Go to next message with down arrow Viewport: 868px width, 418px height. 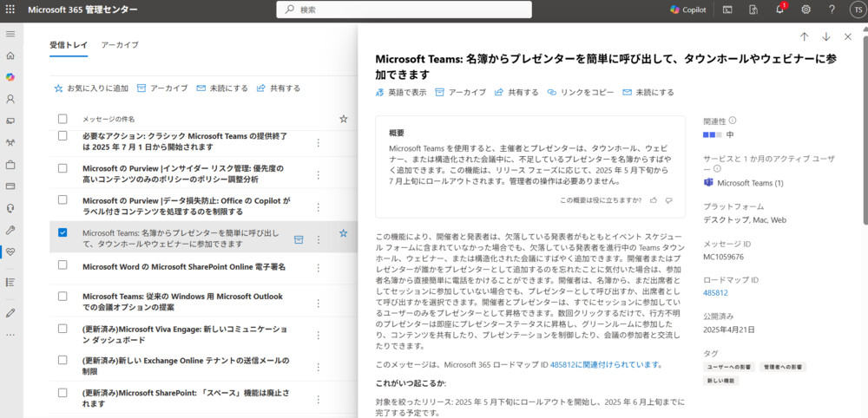pyautogui.click(x=825, y=36)
